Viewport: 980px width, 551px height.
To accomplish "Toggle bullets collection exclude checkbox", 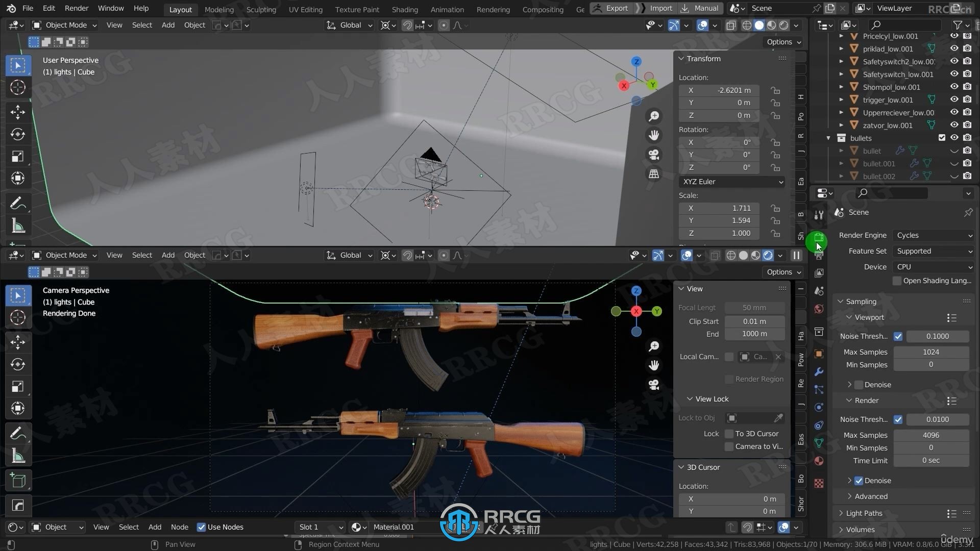I will 942,138.
